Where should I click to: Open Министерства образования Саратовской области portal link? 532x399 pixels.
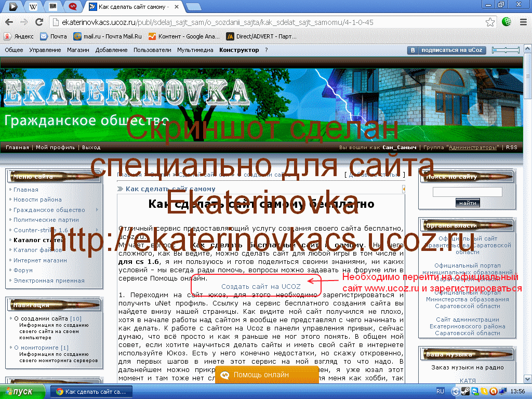pos(467,299)
